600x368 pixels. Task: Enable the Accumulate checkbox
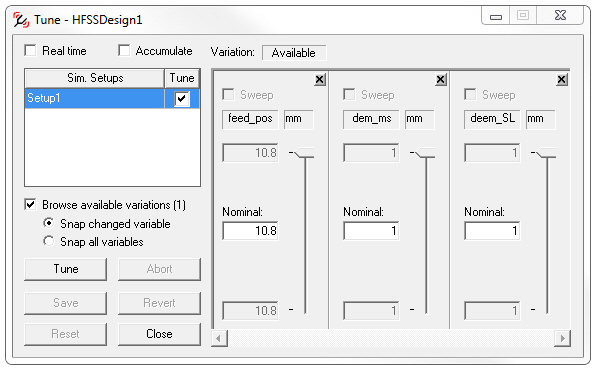124,50
